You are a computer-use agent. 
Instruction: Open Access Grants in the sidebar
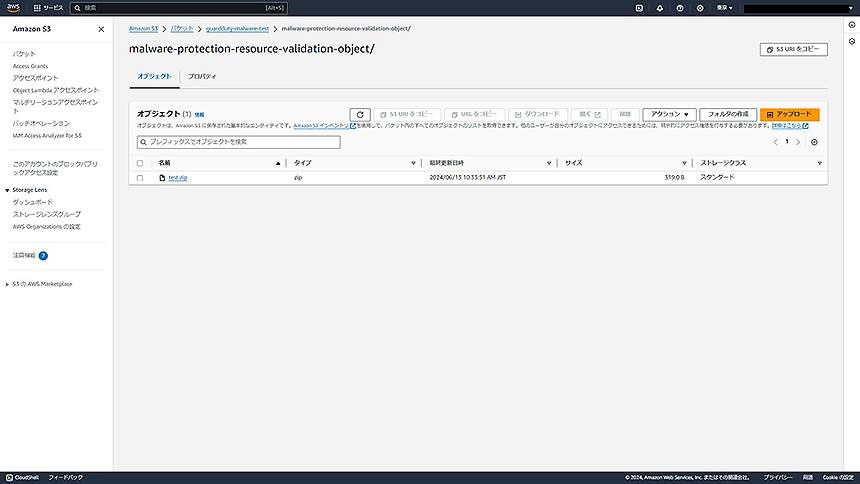(30, 66)
